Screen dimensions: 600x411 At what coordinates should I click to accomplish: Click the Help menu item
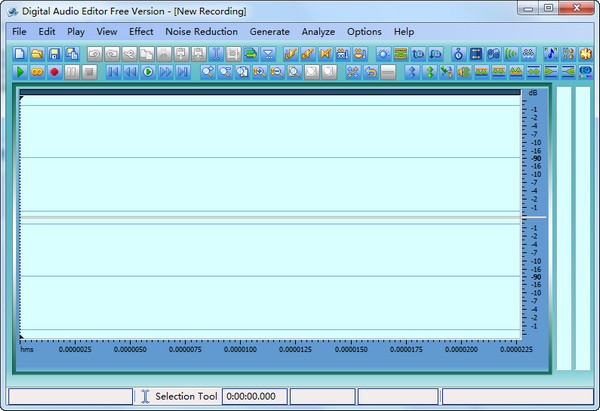[404, 32]
